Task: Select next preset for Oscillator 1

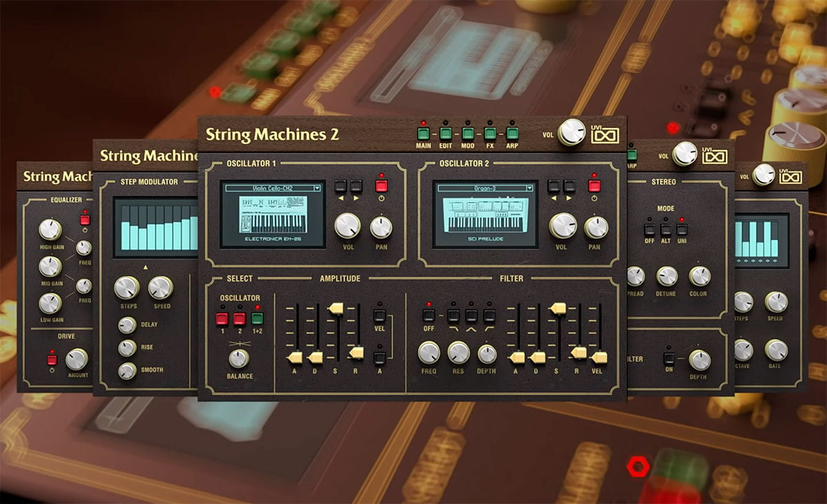Action: pyautogui.click(x=356, y=186)
